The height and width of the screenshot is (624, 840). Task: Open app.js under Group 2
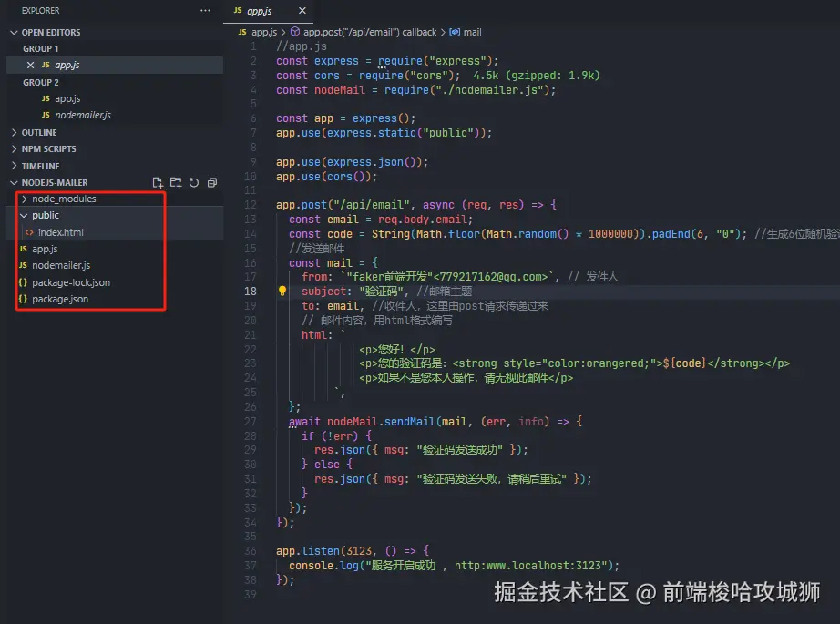67,98
